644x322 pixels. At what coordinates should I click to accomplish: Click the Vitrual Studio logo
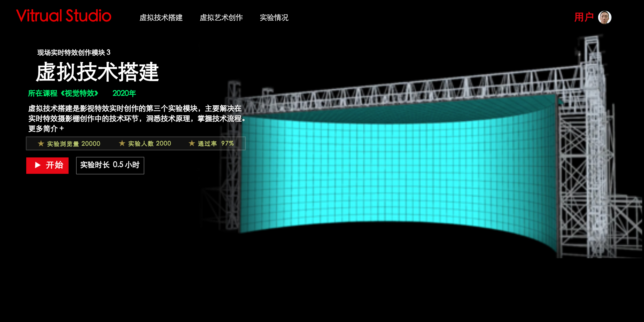(64, 16)
